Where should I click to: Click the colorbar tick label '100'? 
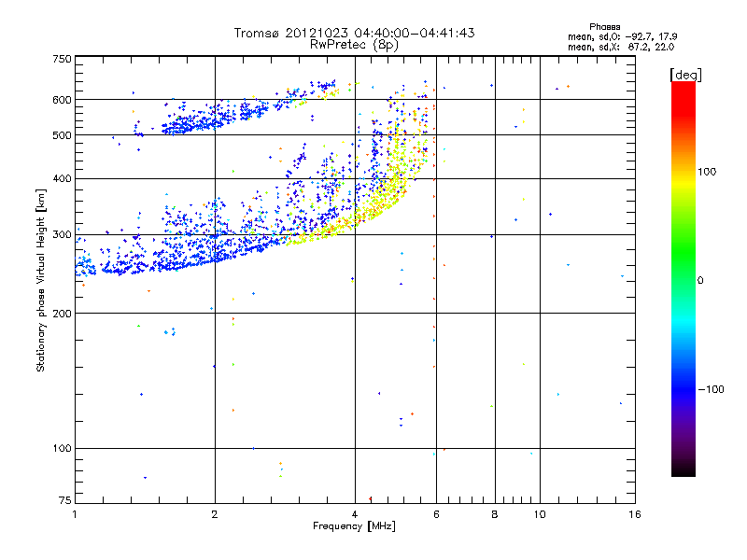click(x=707, y=172)
